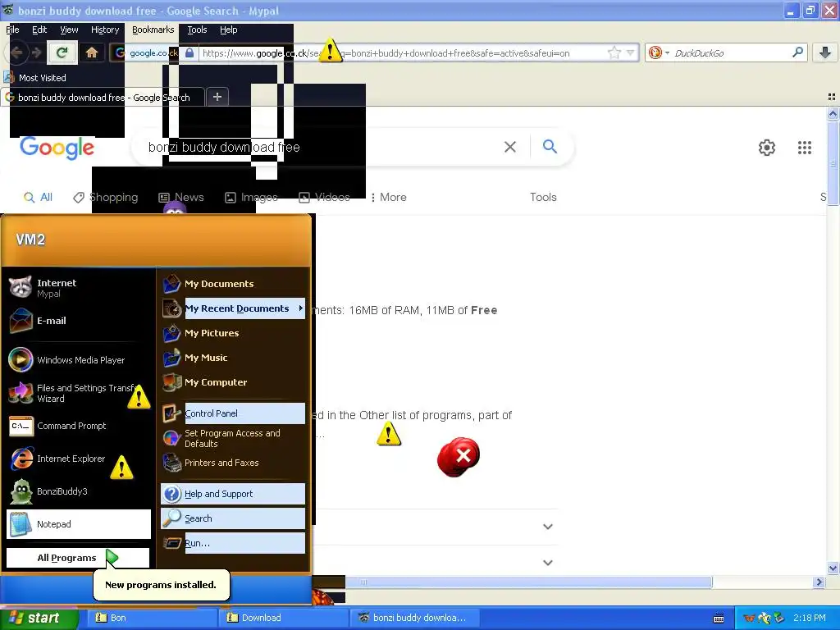Go to the browser home page
Image resolution: width=840 pixels, height=630 pixels.
(92, 52)
